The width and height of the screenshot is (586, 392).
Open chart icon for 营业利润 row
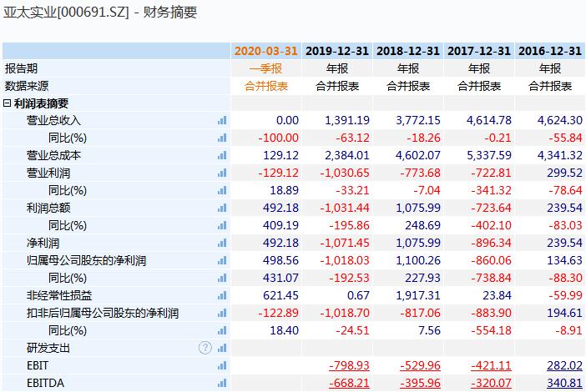pos(222,173)
